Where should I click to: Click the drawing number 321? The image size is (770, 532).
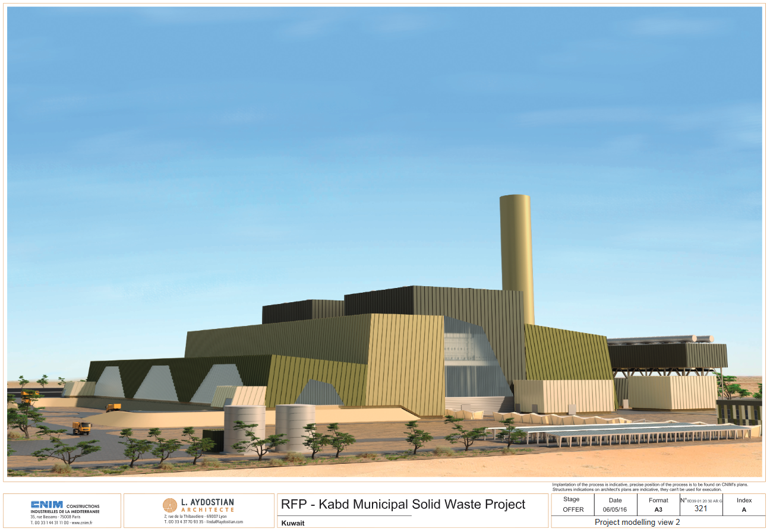[700, 509]
